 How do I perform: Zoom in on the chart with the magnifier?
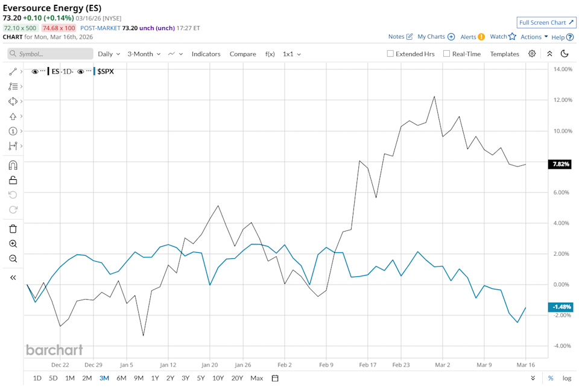pos(13,244)
